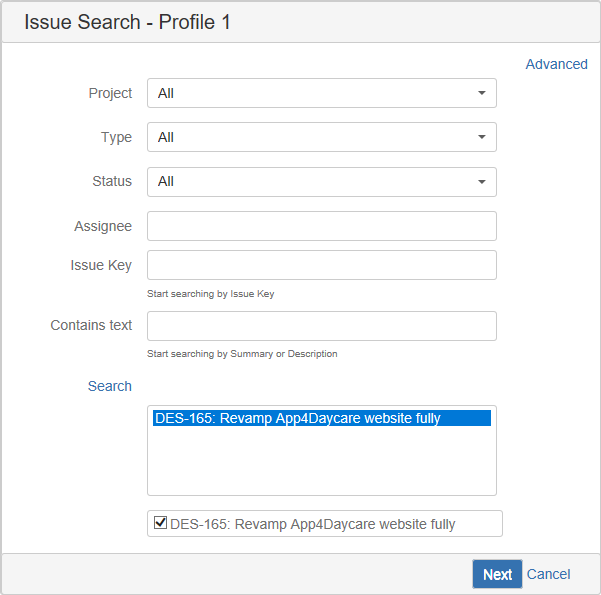Uncheck the DES-165 checkbox
601x595 pixels.
click(160, 523)
